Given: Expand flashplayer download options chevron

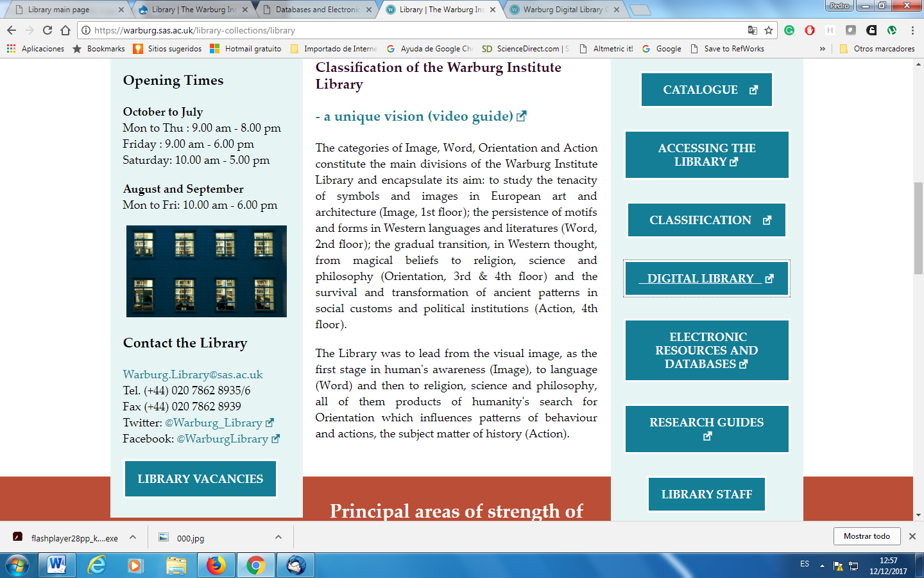Looking at the screenshot, I should click(133, 538).
